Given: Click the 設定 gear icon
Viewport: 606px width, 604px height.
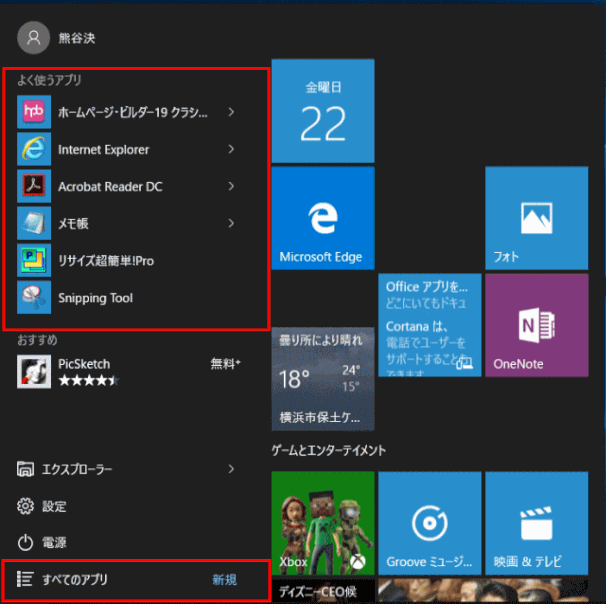Looking at the screenshot, I should 26,506.
